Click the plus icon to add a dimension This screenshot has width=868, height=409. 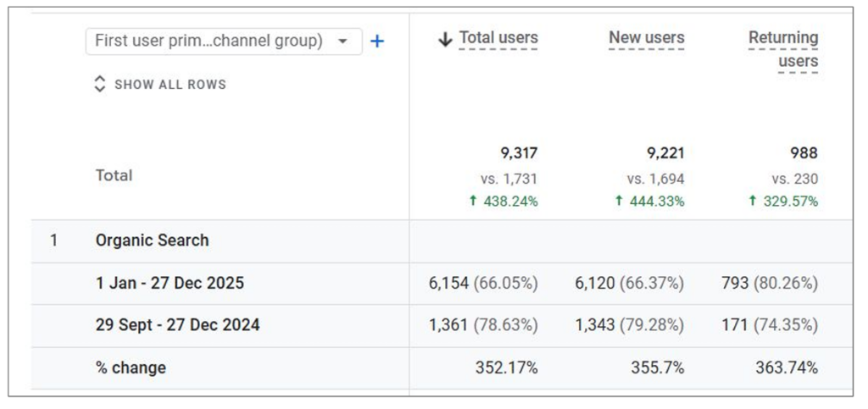(377, 41)
